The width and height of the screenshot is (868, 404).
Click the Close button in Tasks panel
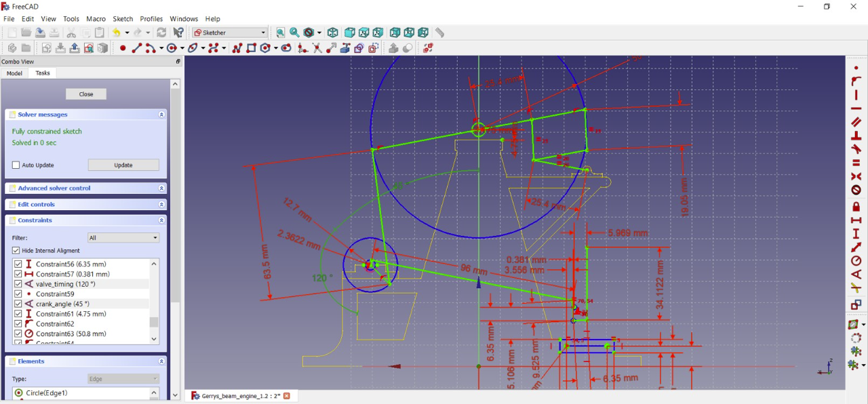86,94
